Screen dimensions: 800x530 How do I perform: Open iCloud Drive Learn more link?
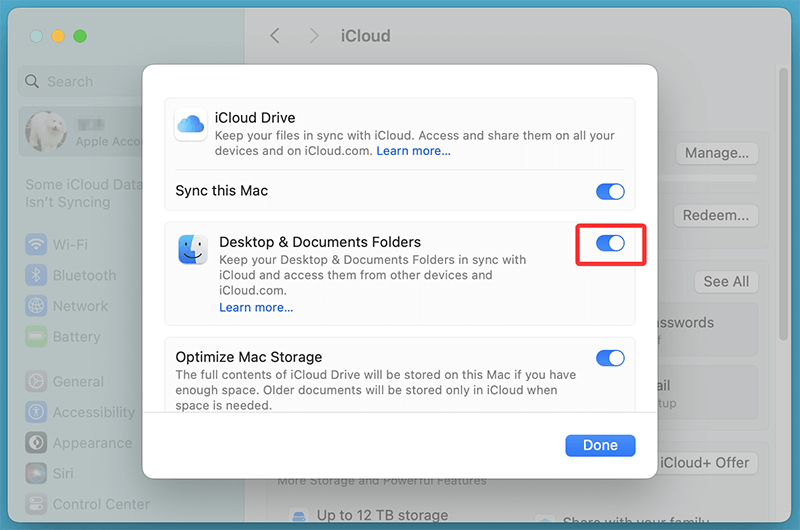(x=413, y=151)
